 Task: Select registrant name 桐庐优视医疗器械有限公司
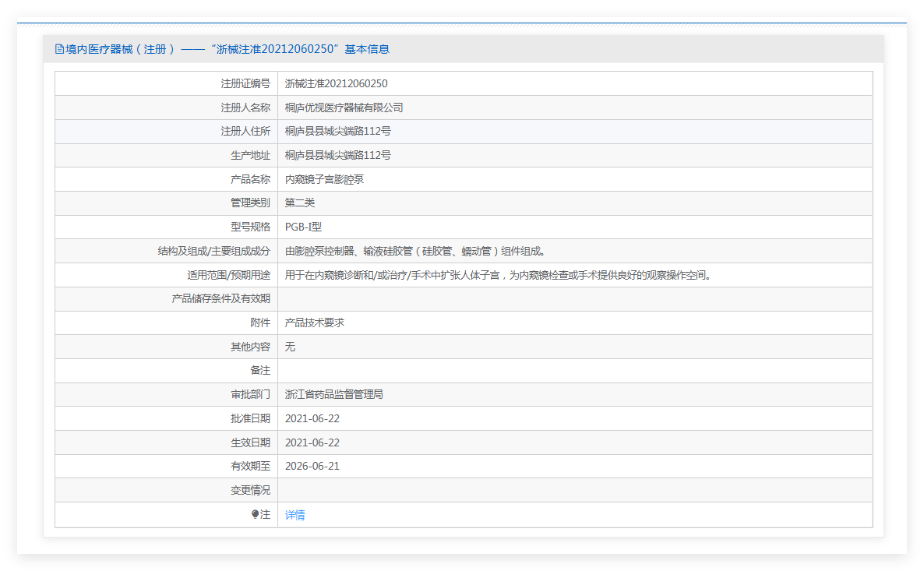(x=344, y=108)
